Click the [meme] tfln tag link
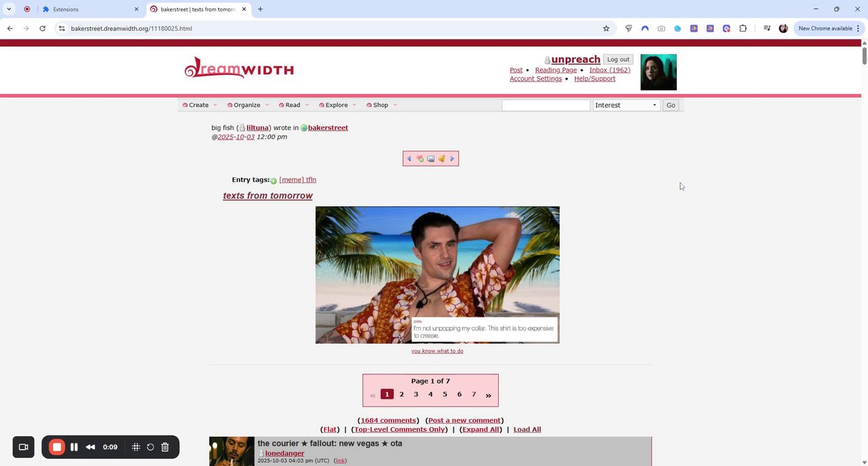Screen dimensions: 868x466 298,180
